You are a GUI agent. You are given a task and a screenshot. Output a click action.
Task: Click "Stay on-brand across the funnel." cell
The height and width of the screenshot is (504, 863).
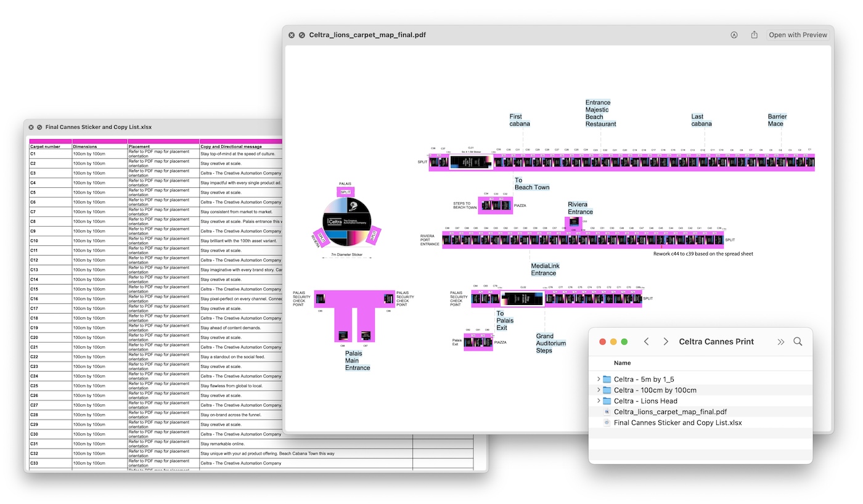pyautogui.click(x=240, y=415)
